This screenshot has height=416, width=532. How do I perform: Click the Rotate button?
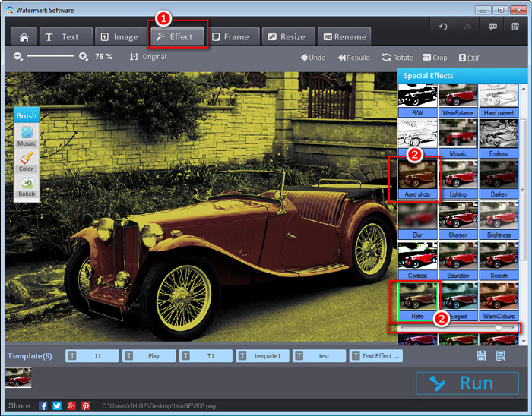tap(397, 58)
